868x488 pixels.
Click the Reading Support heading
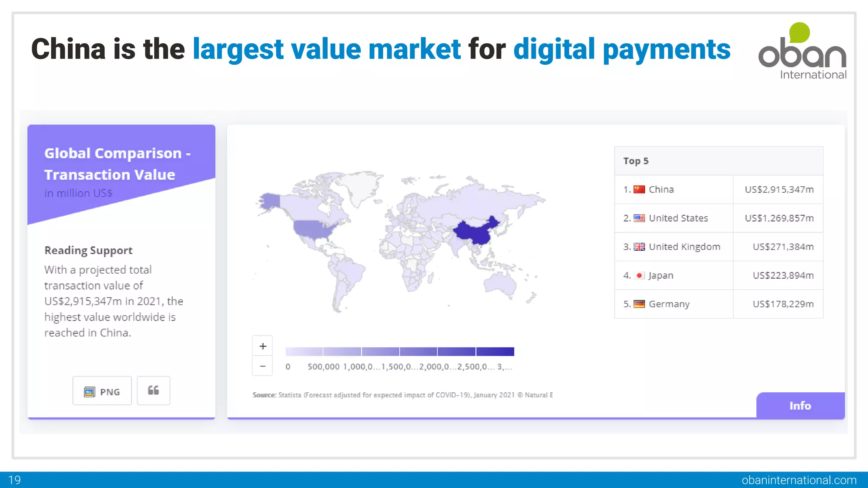89,250
